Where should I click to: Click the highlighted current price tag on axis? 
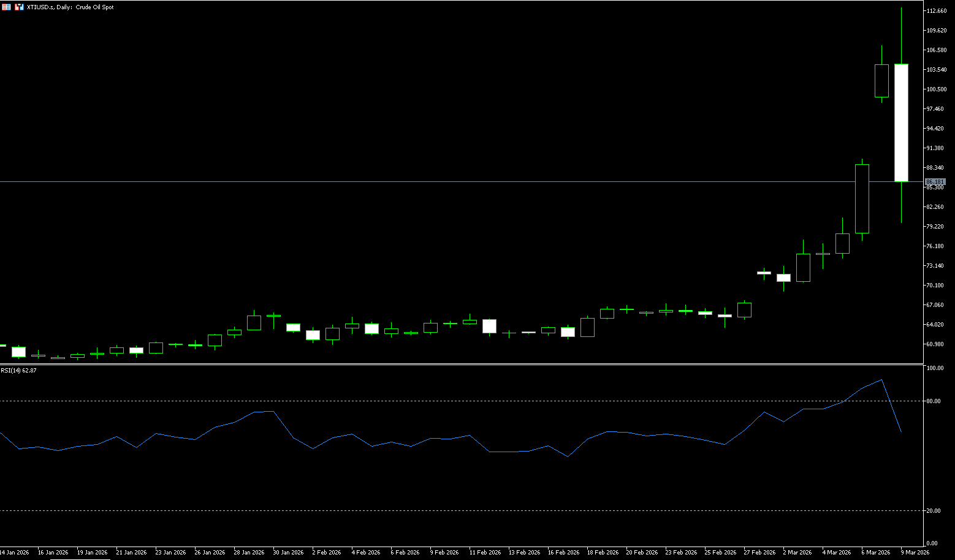click(x=935, y=182)
